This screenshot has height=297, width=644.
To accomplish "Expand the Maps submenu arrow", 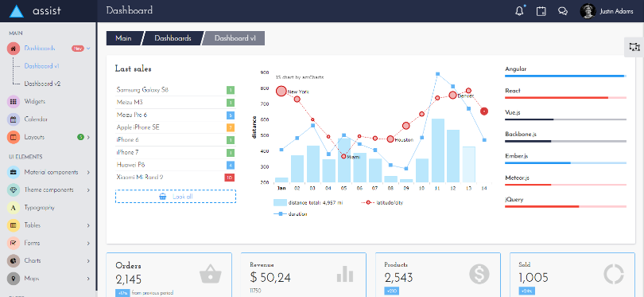I will [x=88, y=279].
